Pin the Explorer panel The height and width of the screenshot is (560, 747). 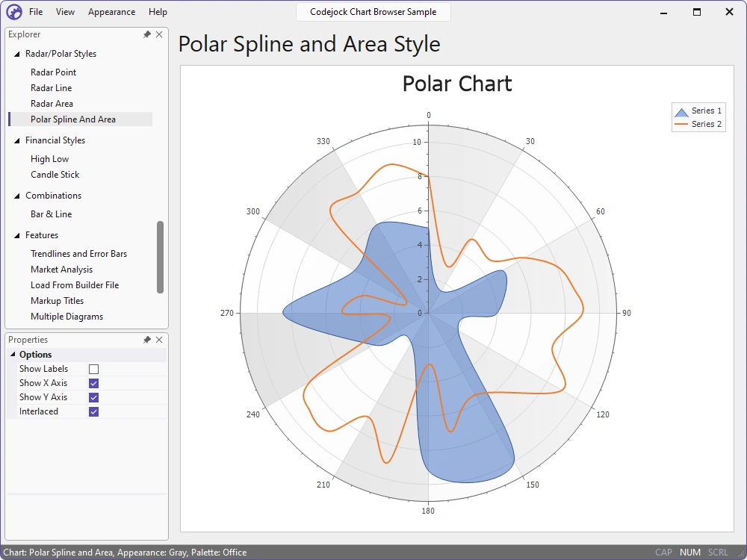[x=146, y=34]
